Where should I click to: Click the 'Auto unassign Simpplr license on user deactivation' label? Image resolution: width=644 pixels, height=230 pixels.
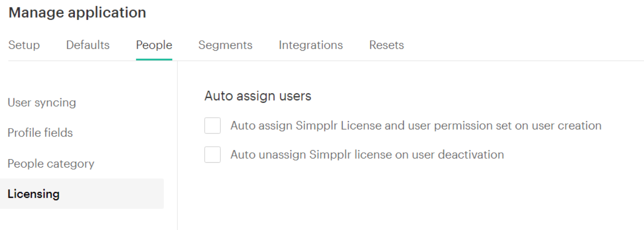(x=367, y=155)
